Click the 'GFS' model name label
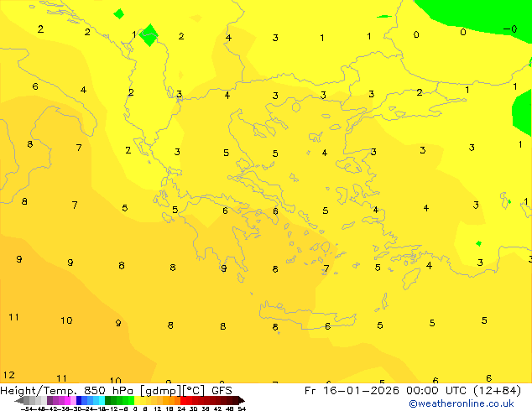Image resolution: width=532 pixels, height=411 pixels. point(222,391)
